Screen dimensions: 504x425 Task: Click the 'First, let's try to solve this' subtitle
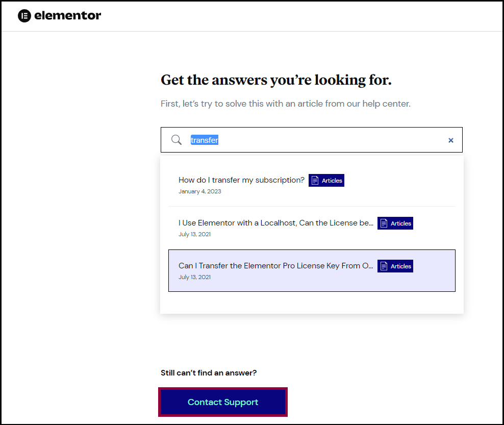point(286,104)
